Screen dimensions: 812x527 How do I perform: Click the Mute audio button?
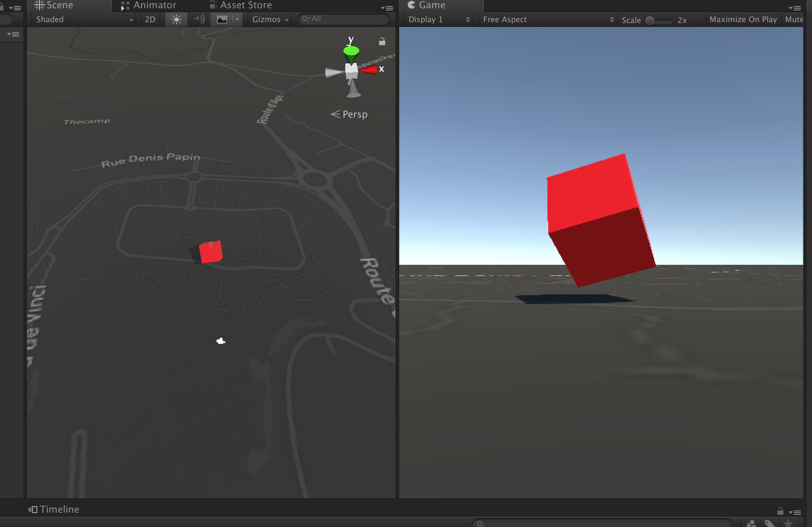(x=794, y=20)
